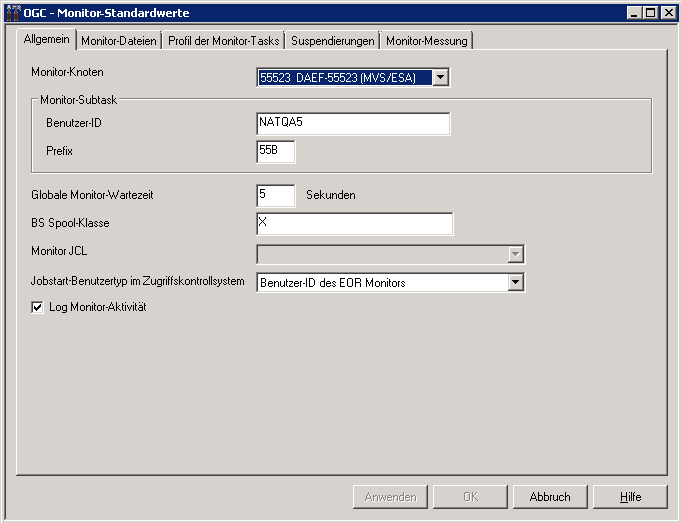Maximize the Monitor-Standardwerte window

pyautogui.click(x=651, y=13)
